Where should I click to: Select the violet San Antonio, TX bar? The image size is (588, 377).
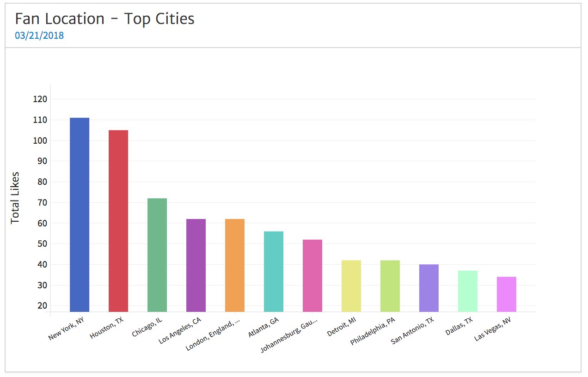pyautogui.click(x=429, y=288)
